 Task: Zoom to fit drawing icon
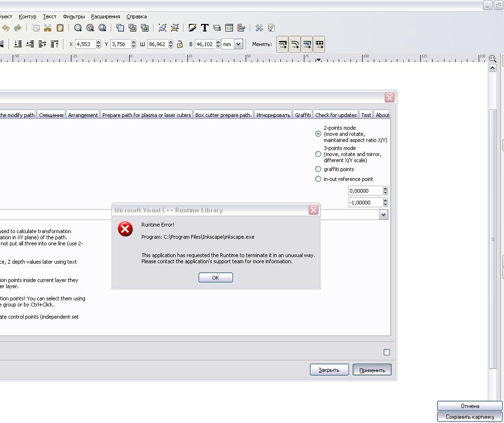tap(90, 28)
